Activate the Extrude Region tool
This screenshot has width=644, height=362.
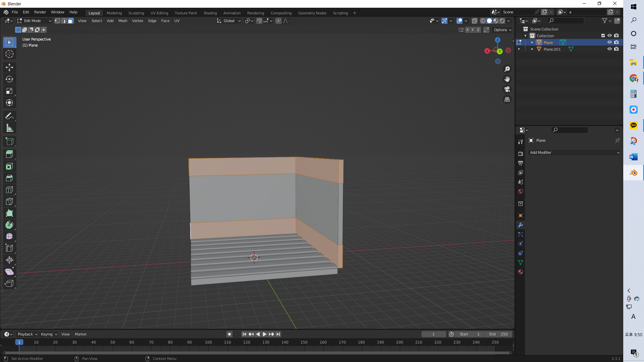[9, 155]
